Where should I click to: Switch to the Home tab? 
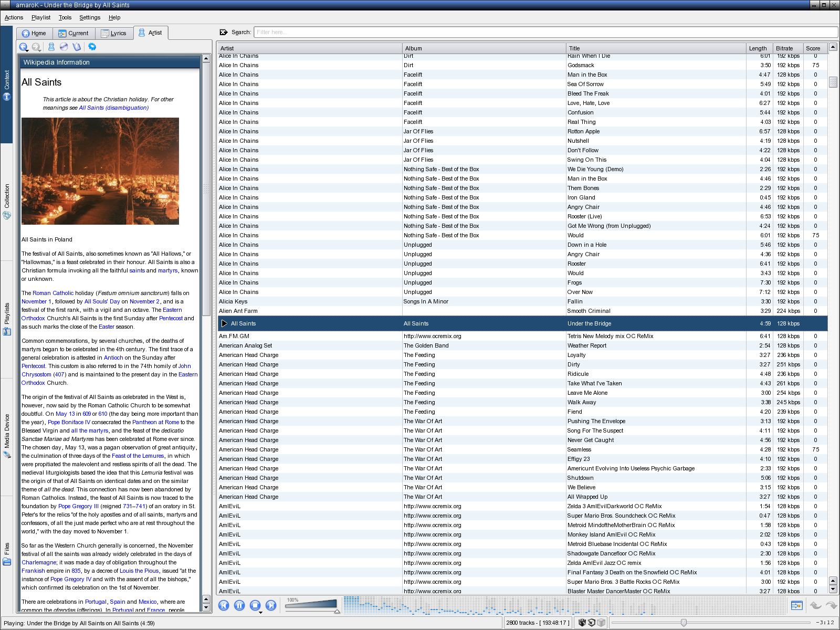point(34,33)
